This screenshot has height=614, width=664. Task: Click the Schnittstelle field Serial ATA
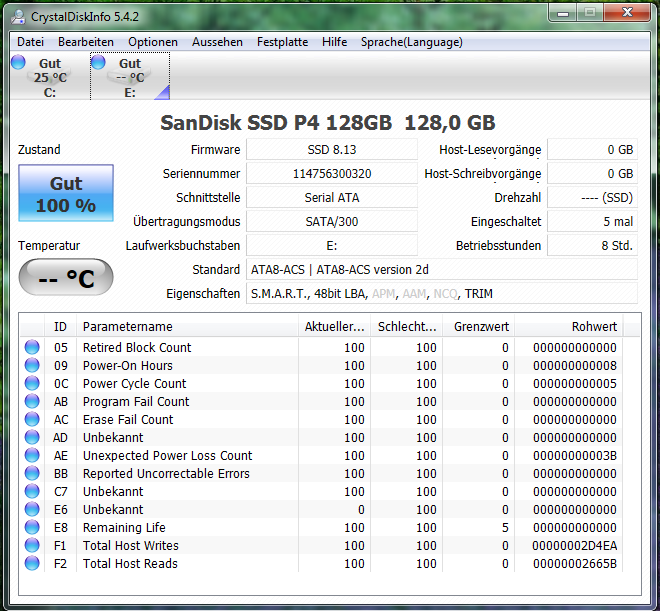332,198
